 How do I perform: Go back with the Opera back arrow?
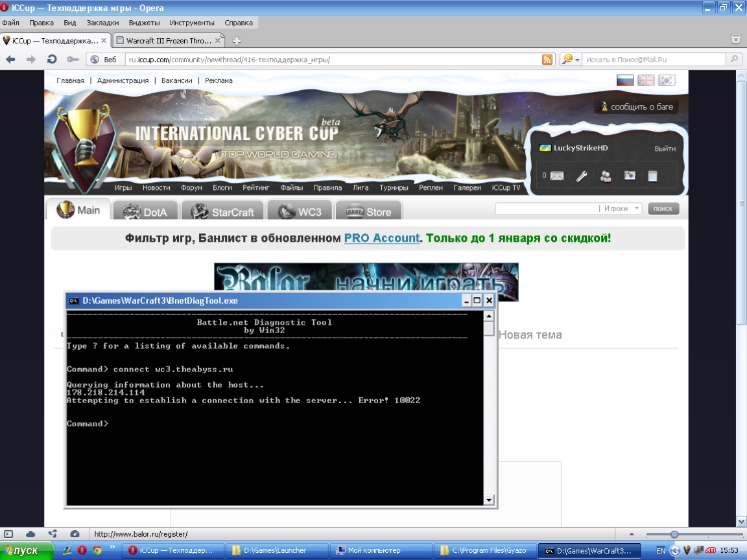click(x=10, y=60)
